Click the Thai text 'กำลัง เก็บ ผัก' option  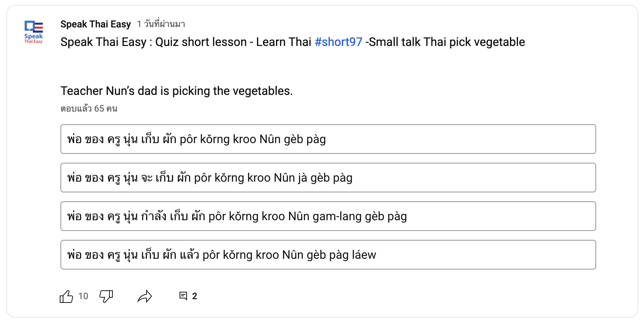point(173,216)
